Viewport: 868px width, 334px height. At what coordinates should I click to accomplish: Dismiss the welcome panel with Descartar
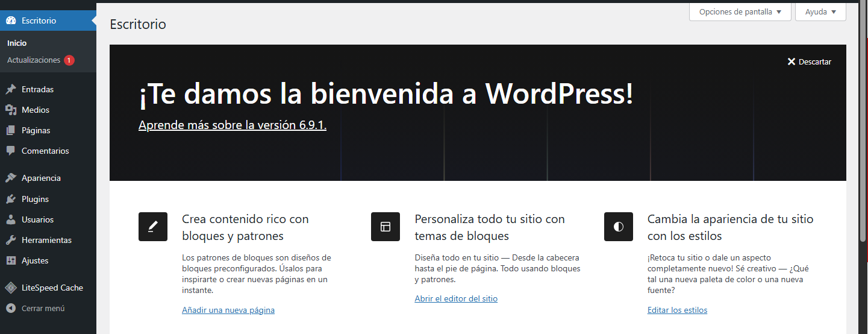(809, 61)
